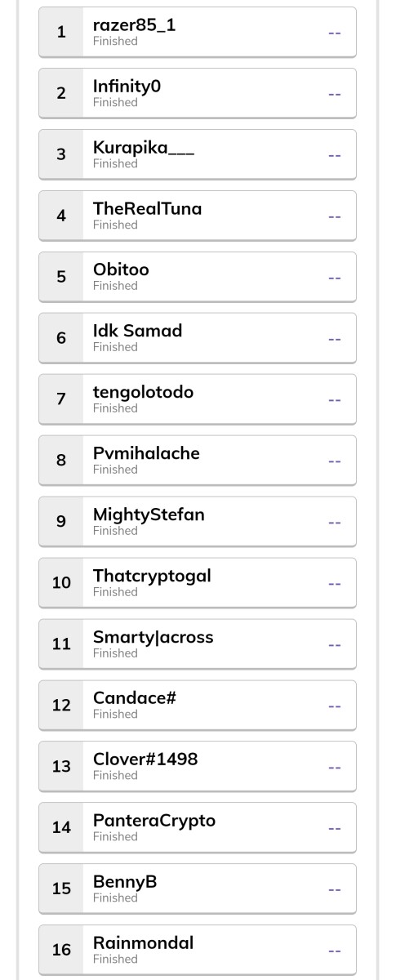Image resolution: width=396 pixels, height=980 pixels.
Task: Click Kurapika___ player name
Action: (x=144, y=148)
